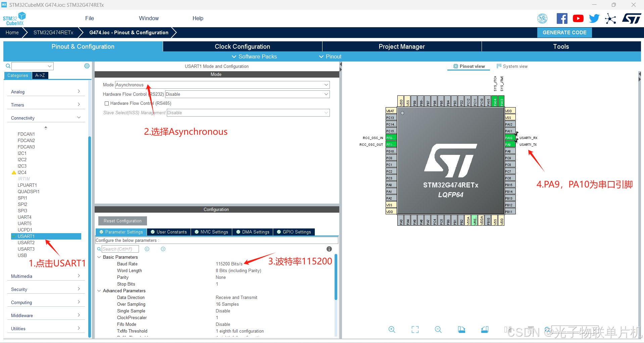
Task: Click the GENERATE CODE button
Action: click(564, 33)
